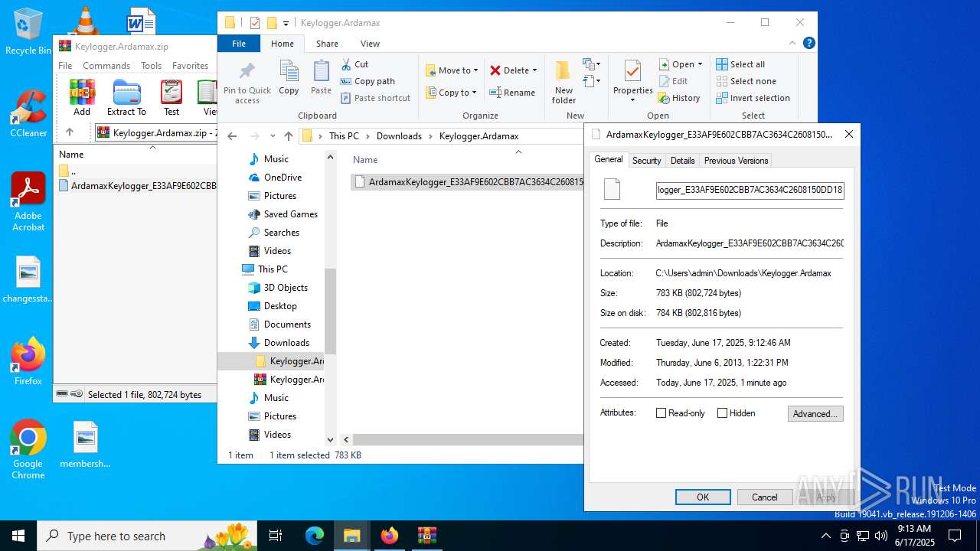Create a New folder
980x551 pixels.
[563, 83]
